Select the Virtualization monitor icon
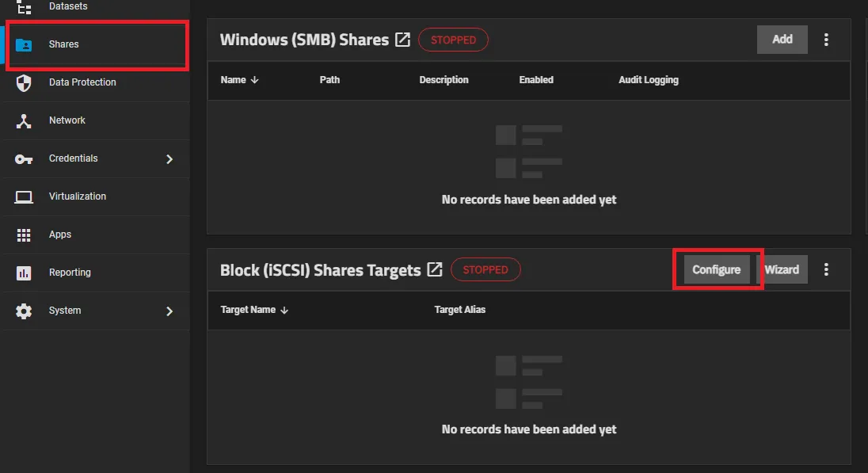This screenshot has width=868, height=473. click(26, 196)
